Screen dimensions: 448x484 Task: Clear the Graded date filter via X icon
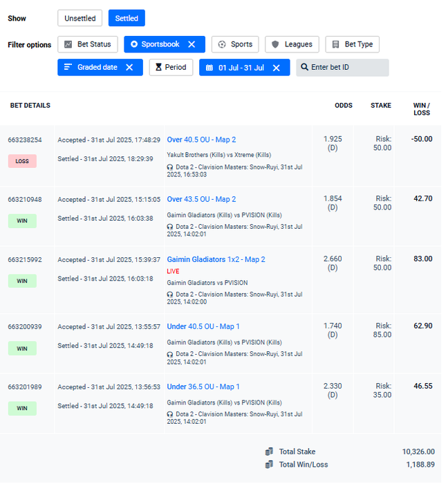129,67
